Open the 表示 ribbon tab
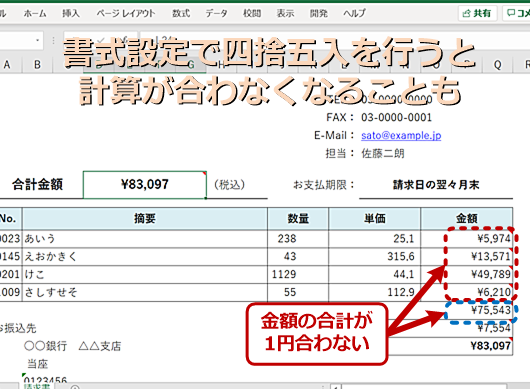 (285, 13)
